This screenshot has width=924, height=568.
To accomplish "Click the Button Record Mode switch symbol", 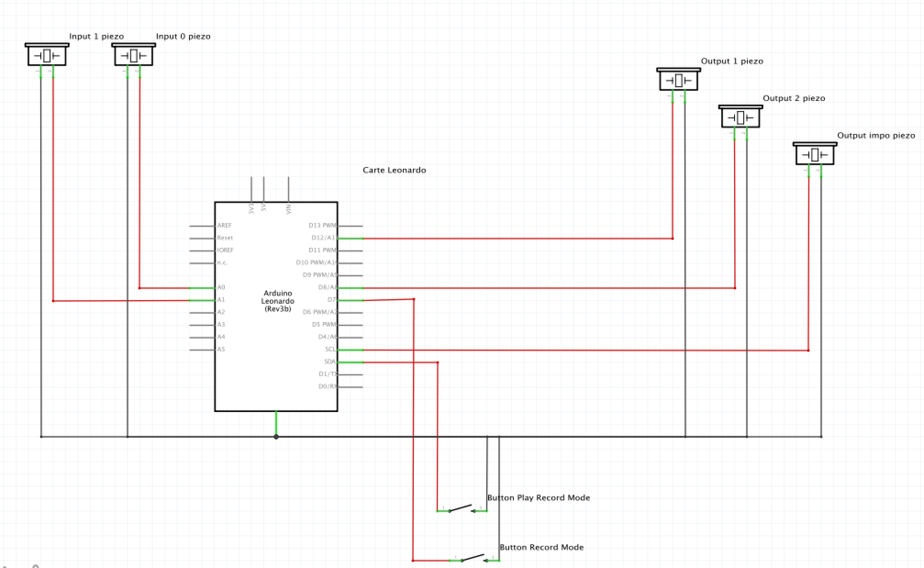I will (474, 558).
